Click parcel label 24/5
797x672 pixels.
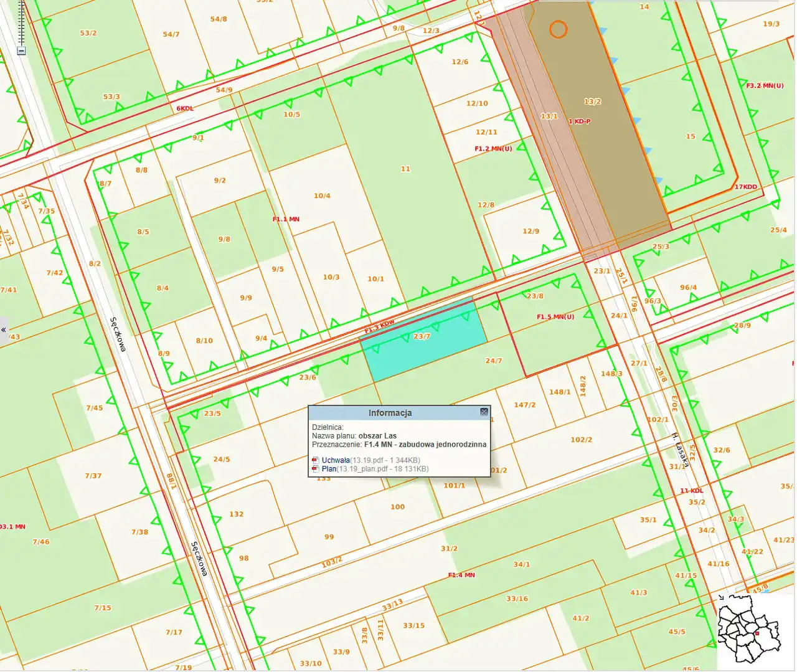click(222, 460)
